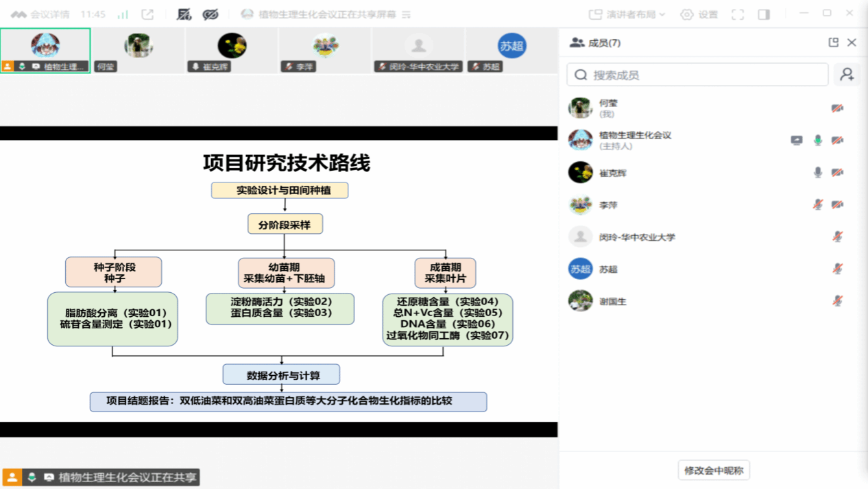Toggle the side panel icon in top bar
Image resolution: width=868 pixels, height=489 pixels.
pos(764,14)
